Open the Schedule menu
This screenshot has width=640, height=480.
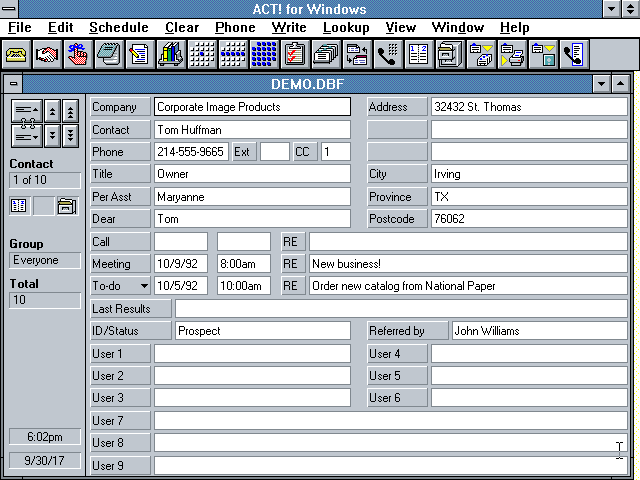point(119,27)
